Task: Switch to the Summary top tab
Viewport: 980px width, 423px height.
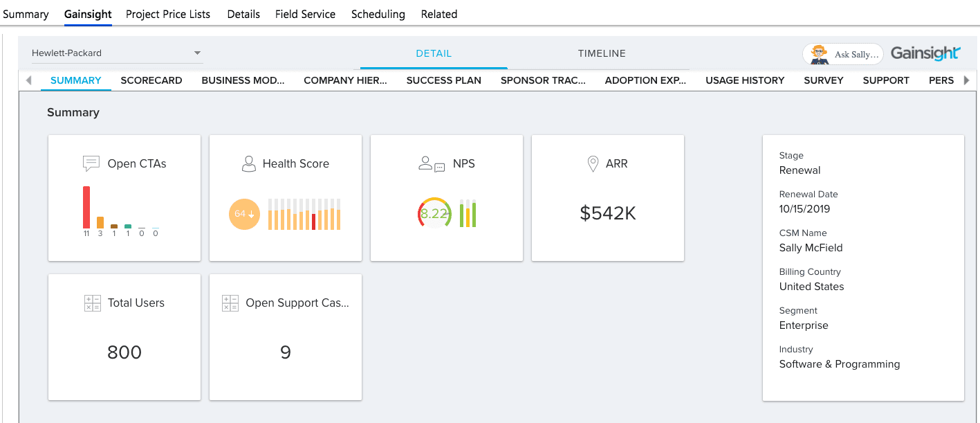Action: [x=26, y=14]
